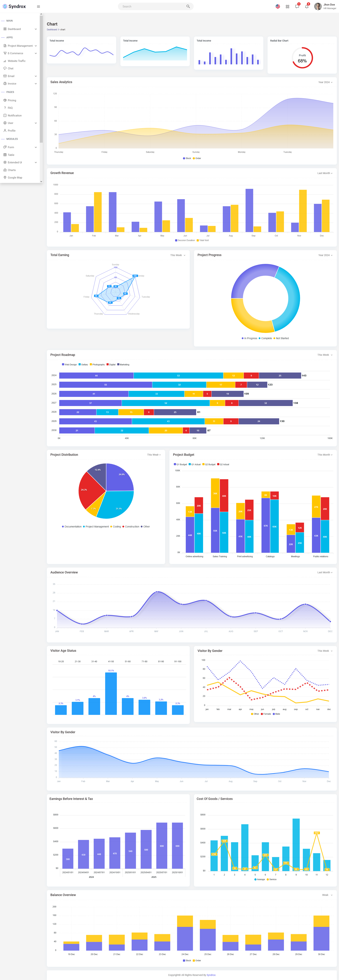The width and height of the screenshot is (339, 980).
Task: Click the search magnifier icon
Action: (188, 6)
